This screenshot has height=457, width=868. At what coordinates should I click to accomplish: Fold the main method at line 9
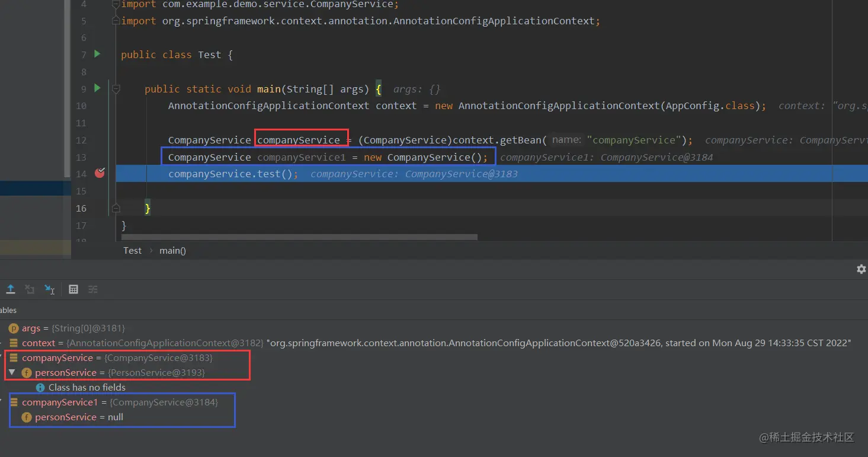point(116,89)
